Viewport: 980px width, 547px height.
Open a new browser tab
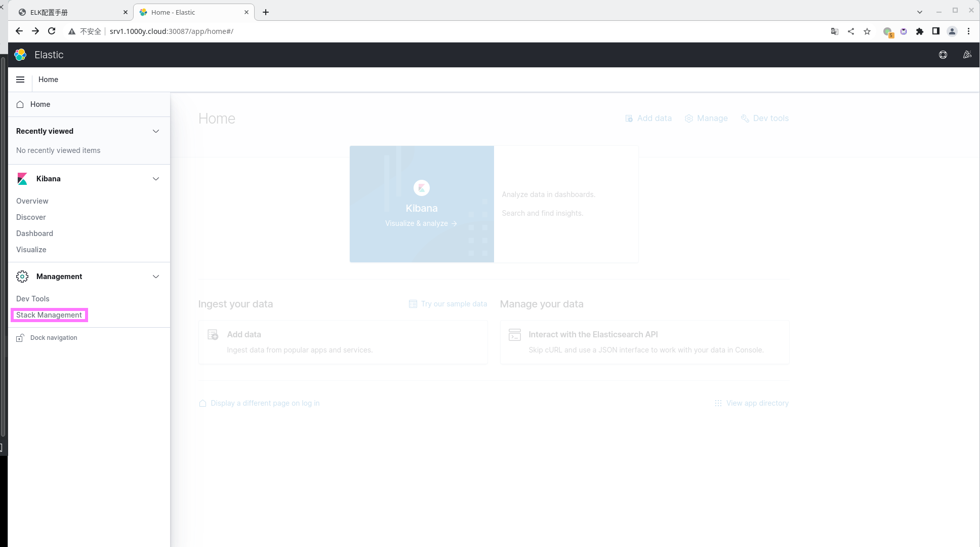[x=266, y=12]
